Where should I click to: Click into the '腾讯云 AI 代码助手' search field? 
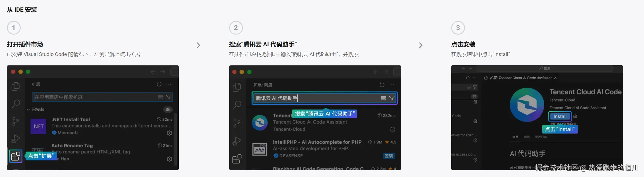(325, 98)
